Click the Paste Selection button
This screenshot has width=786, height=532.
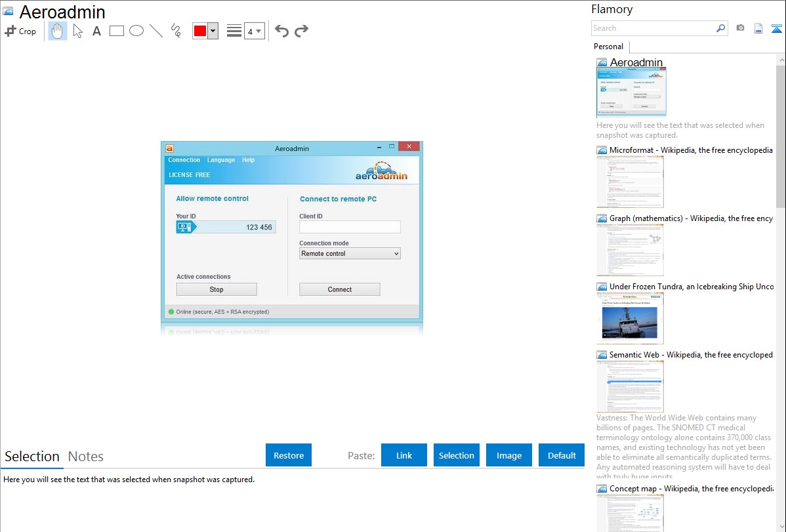[456, 455]
